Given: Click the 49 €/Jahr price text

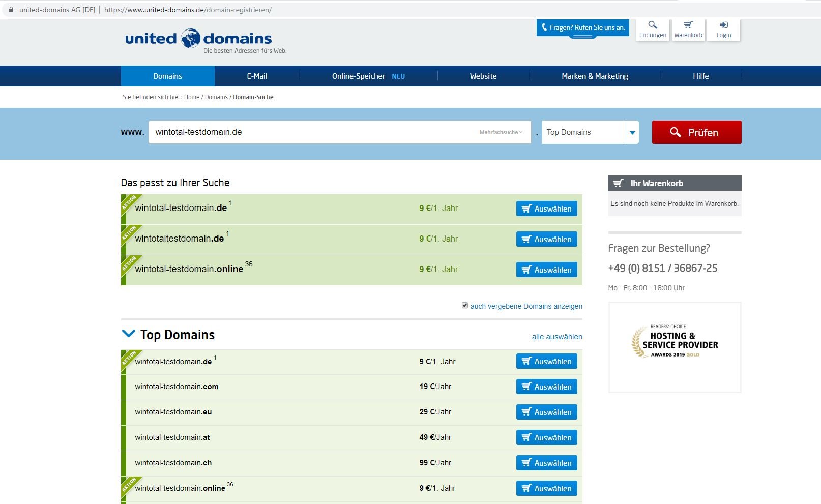Looking at the screenshot, I should pos(435,437).
